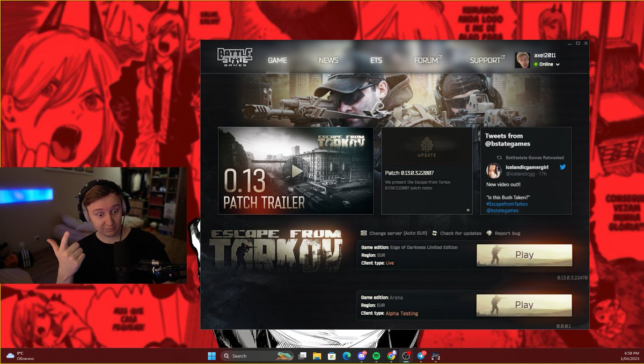Launch Microsoft Edge from the taskbar
This screenshot has width=644, height=364.
[x=347, y=355]
